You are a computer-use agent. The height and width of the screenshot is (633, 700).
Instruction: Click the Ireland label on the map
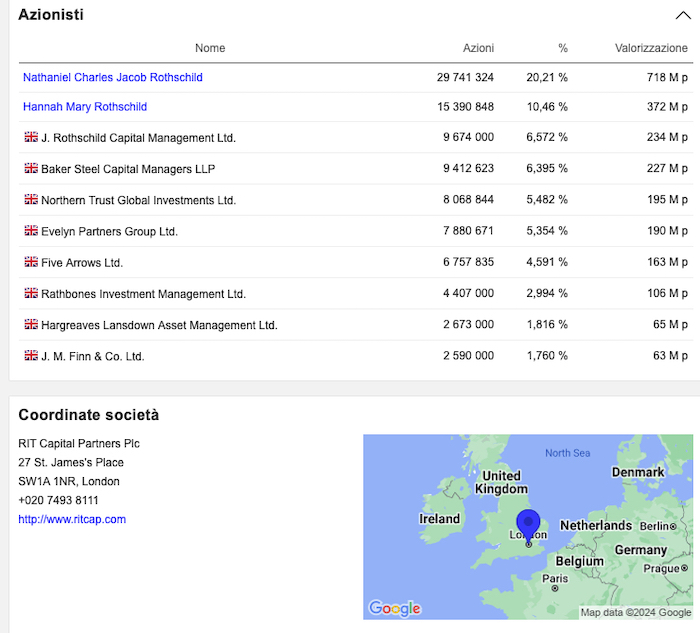pos(439,519)
